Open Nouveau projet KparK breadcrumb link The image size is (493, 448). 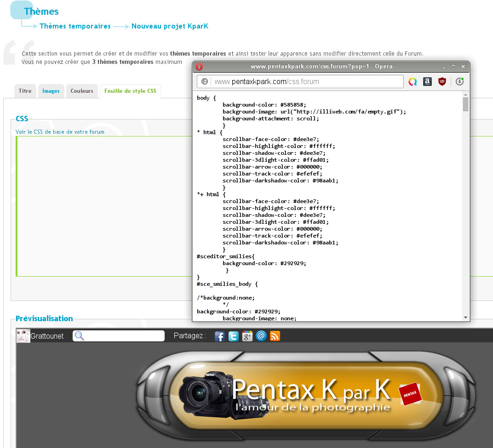coord(170,26)
